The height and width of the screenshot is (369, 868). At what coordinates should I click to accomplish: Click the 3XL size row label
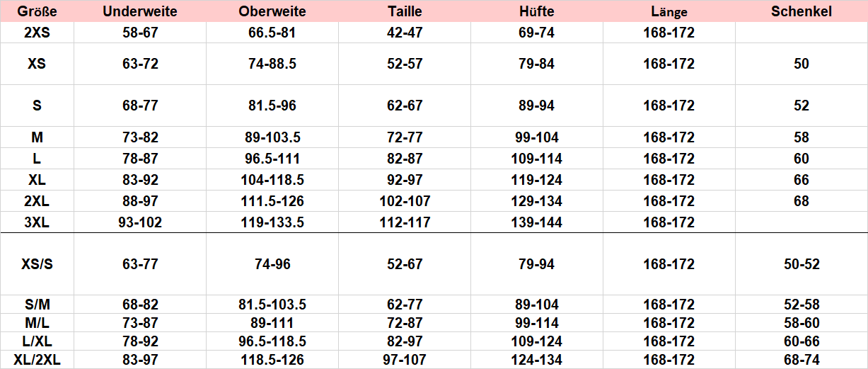coord(37,222)
